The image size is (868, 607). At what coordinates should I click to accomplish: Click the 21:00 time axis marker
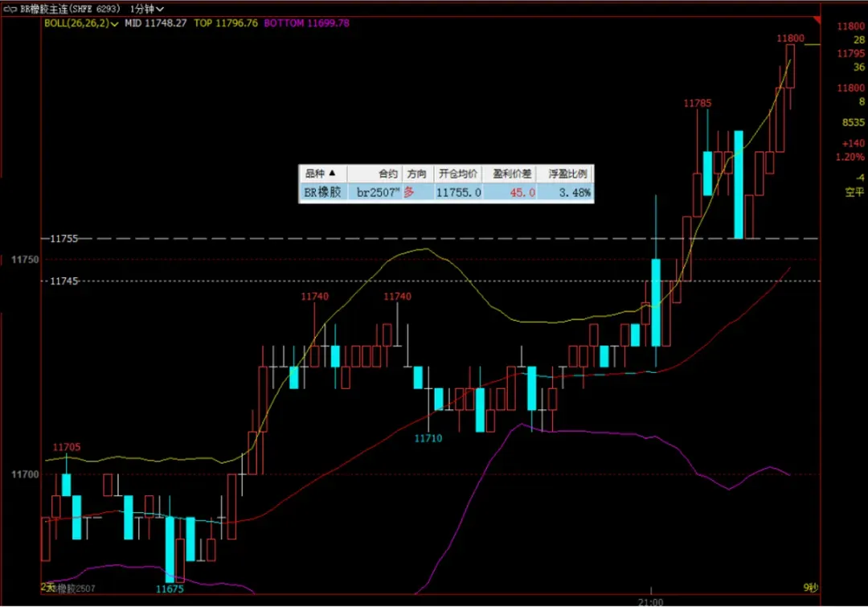(650, 602)
